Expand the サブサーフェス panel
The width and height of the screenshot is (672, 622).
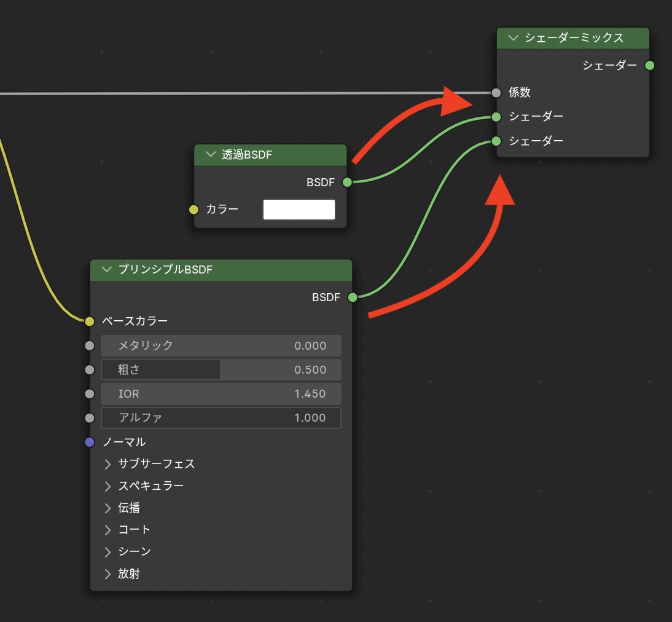108,464
